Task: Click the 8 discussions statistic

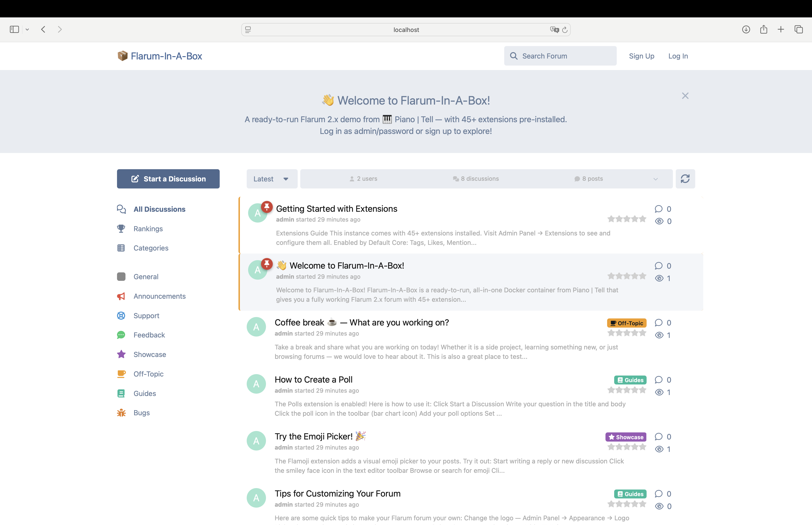Action: (x=476, y=179)
